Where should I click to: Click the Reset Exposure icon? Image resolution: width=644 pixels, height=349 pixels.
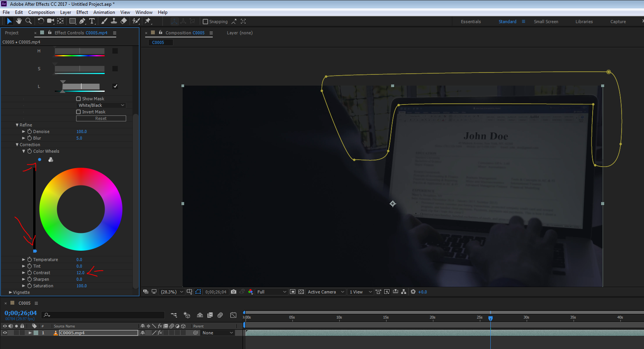click(413, 292)
